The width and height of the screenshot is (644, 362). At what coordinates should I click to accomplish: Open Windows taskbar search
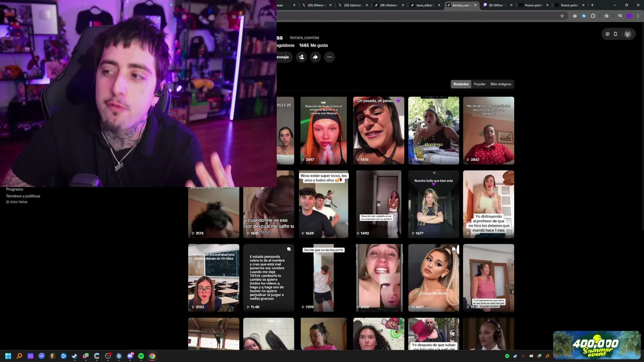tap(19, 356)
